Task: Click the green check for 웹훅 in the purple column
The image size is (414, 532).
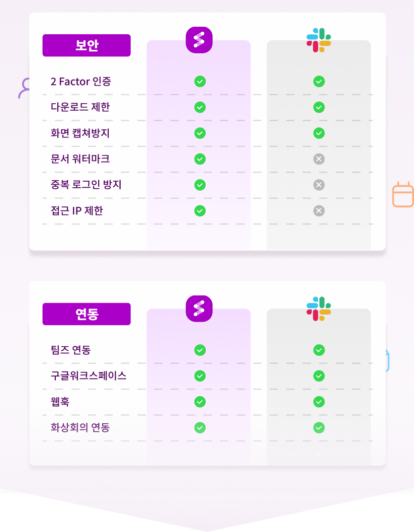Action: (200, 402)
